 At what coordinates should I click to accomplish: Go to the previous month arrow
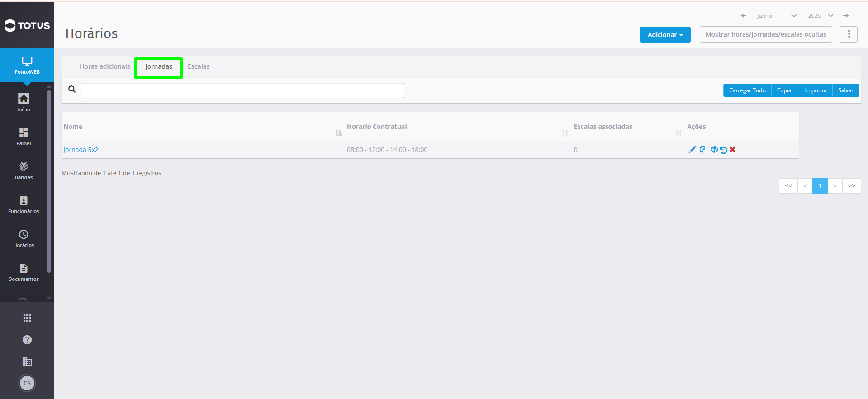[744, 15]
